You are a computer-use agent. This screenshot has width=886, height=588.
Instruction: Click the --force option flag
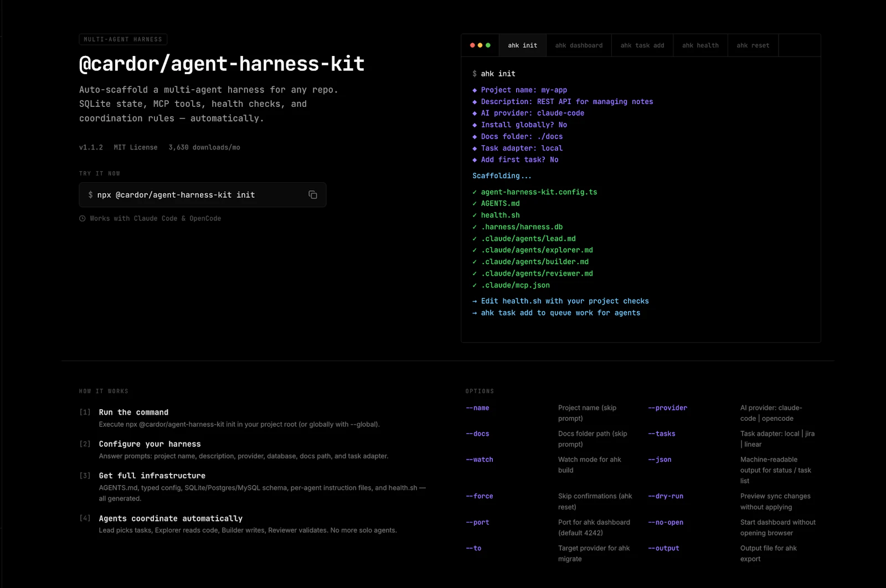click(x=480, y=497)
